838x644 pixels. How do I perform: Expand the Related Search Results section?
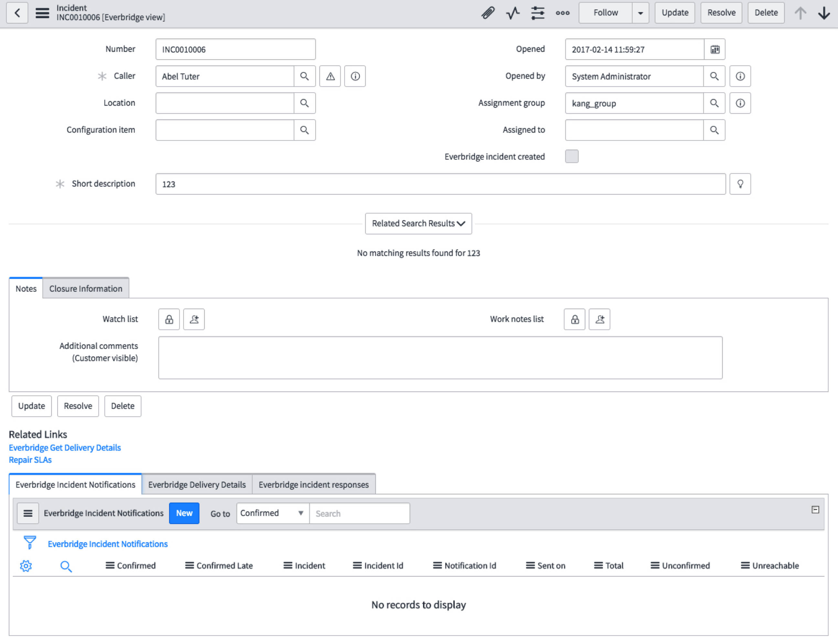coord(418,223)
